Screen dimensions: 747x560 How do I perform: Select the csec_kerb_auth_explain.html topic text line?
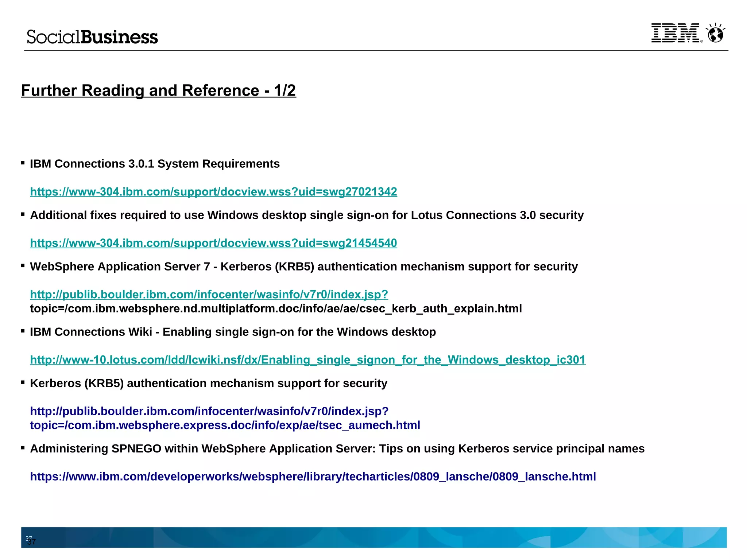point(276,309)
